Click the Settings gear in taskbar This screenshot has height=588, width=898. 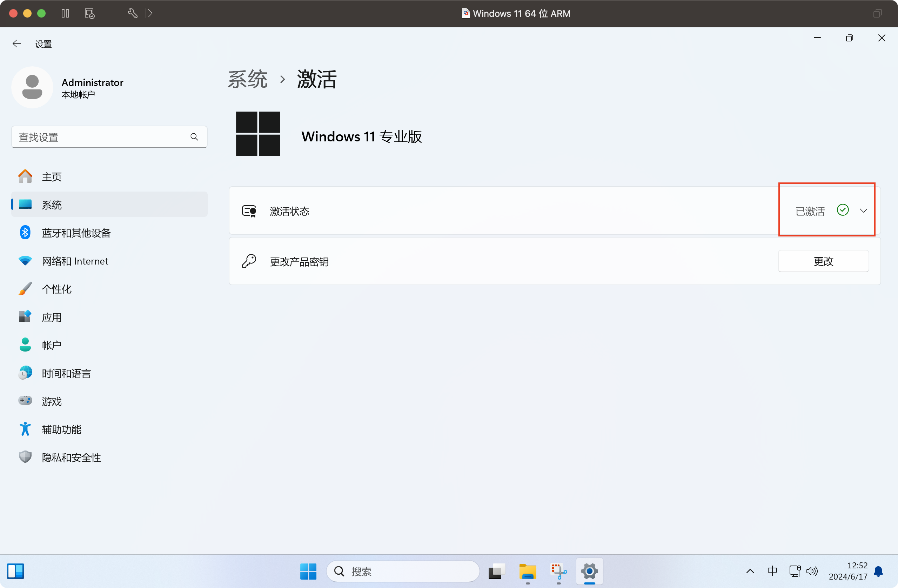(589, 572)
